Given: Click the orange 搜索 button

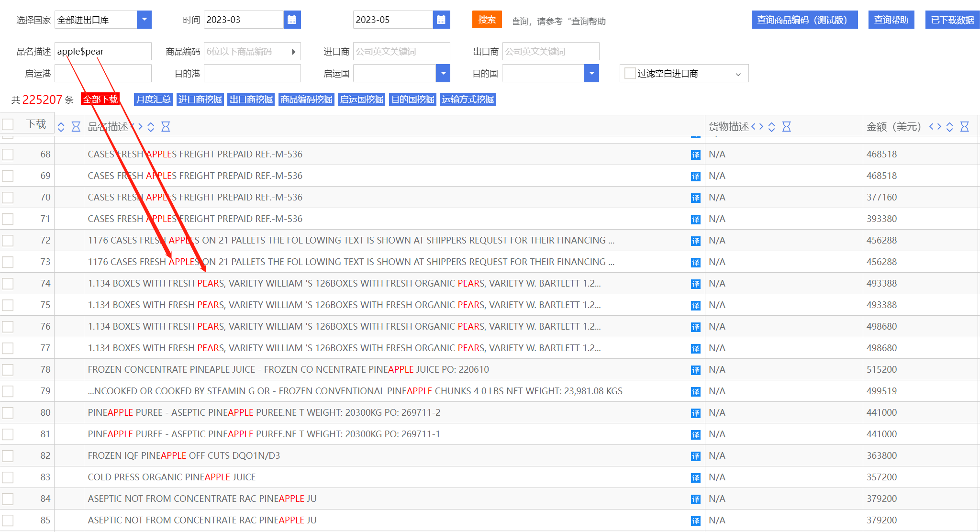Looking at the screenshot, I should pos(487,20).
